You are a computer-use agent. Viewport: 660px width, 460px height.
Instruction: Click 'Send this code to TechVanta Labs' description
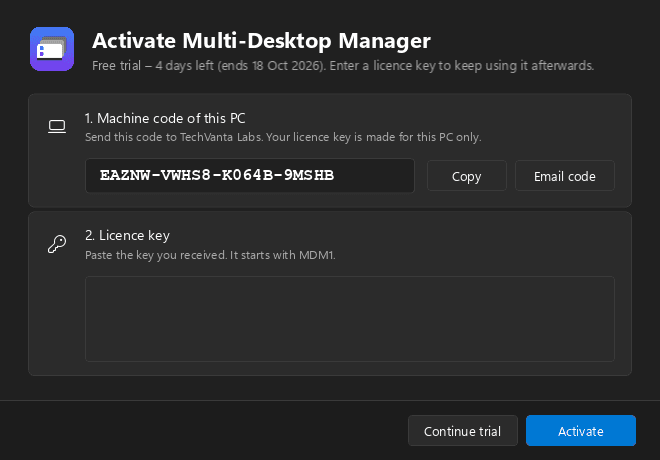(x=283, y=137)
